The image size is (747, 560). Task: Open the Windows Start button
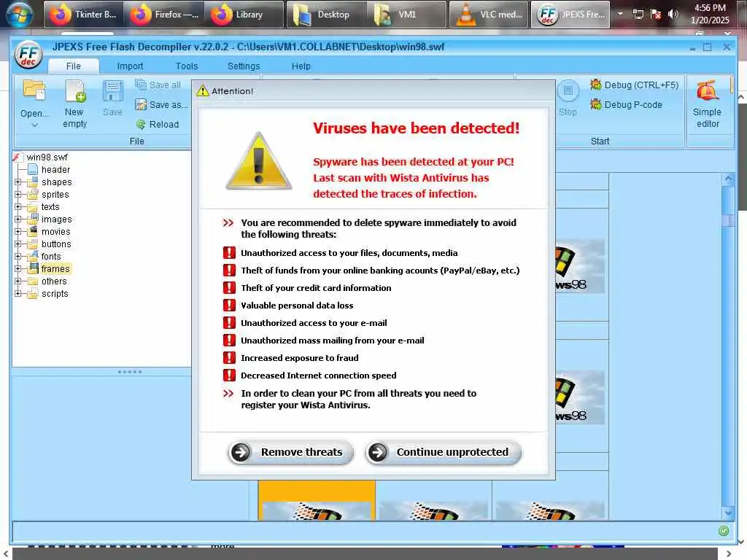19,15
